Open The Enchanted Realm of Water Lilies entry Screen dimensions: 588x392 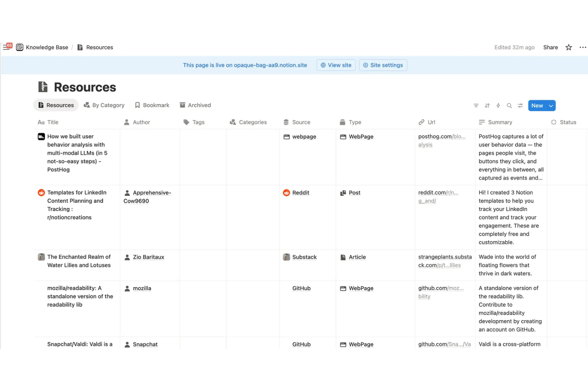(79, 261)
